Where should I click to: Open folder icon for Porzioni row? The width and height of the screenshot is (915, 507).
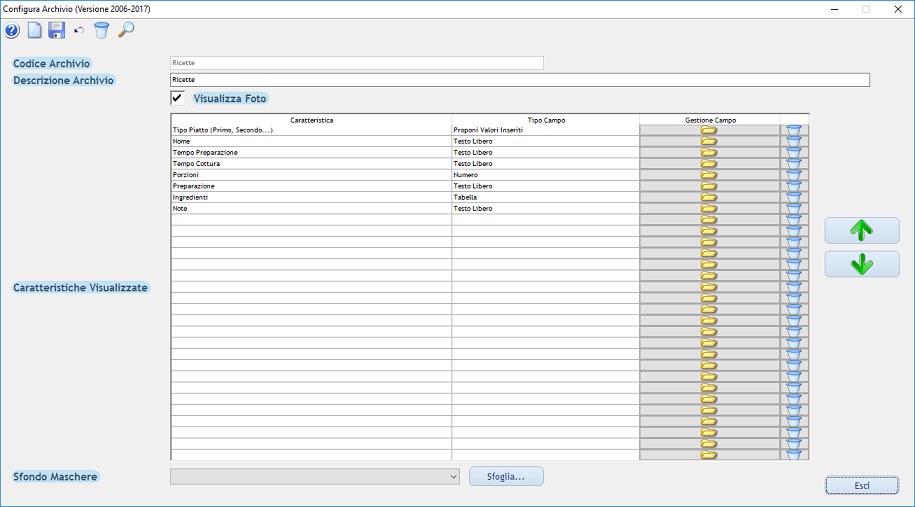(x=709, y=174)
